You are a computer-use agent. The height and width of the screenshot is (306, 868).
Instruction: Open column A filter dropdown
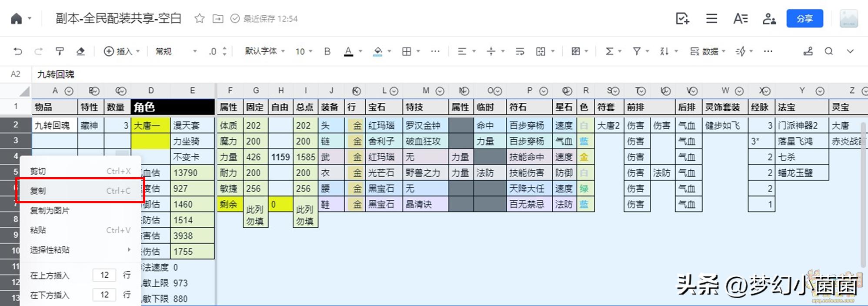pyautogui.click(x=69, y=91)
